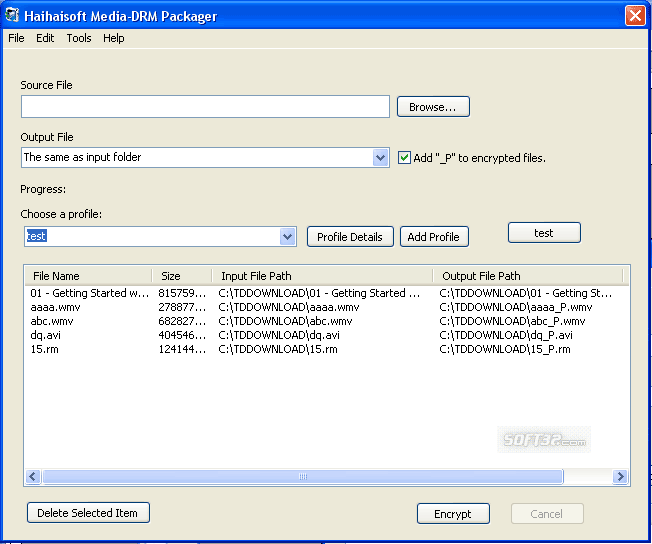This screenshot has width=652, height=544.
Task: Click the Output File Path column header
Action: 528,276
